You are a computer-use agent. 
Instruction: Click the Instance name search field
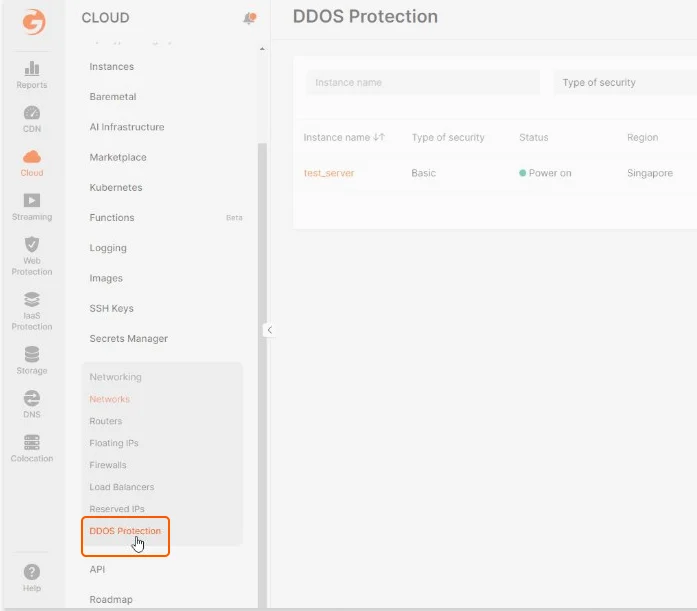pyautogui.click(x=423, y=83)
